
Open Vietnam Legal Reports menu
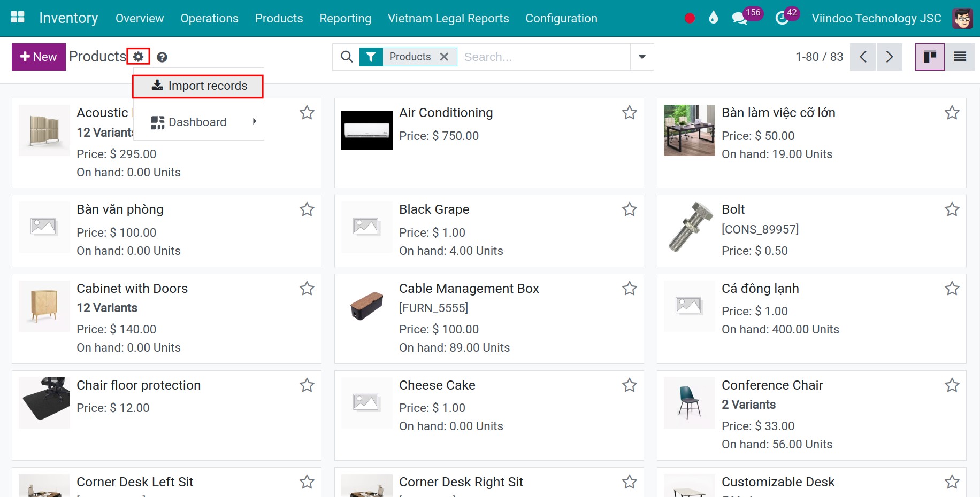click(448, 18)
